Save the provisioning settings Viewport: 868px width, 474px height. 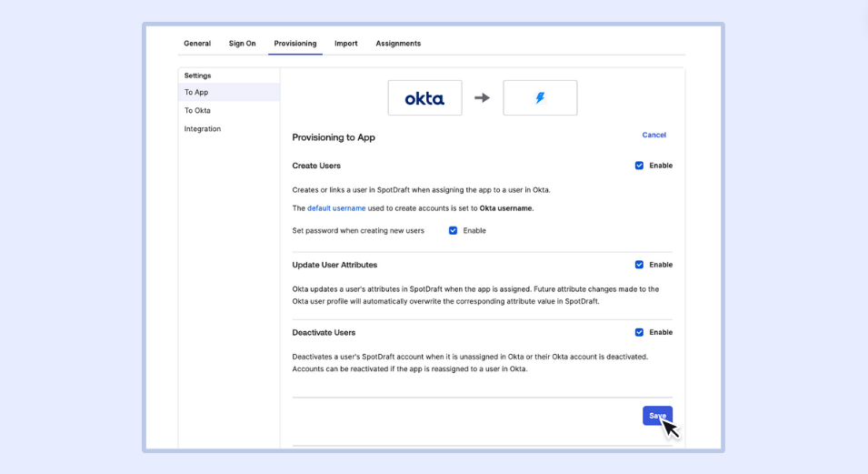coord(657,416)
